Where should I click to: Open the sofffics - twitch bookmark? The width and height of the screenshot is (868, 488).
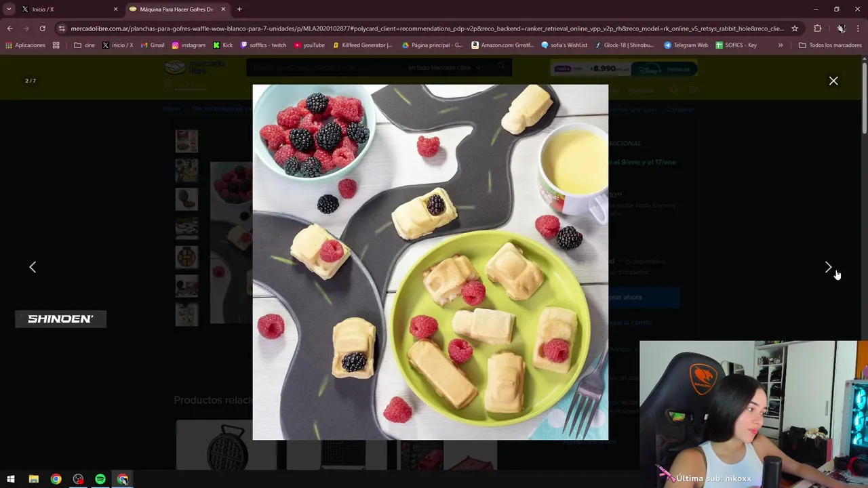(x=264, y=45)
